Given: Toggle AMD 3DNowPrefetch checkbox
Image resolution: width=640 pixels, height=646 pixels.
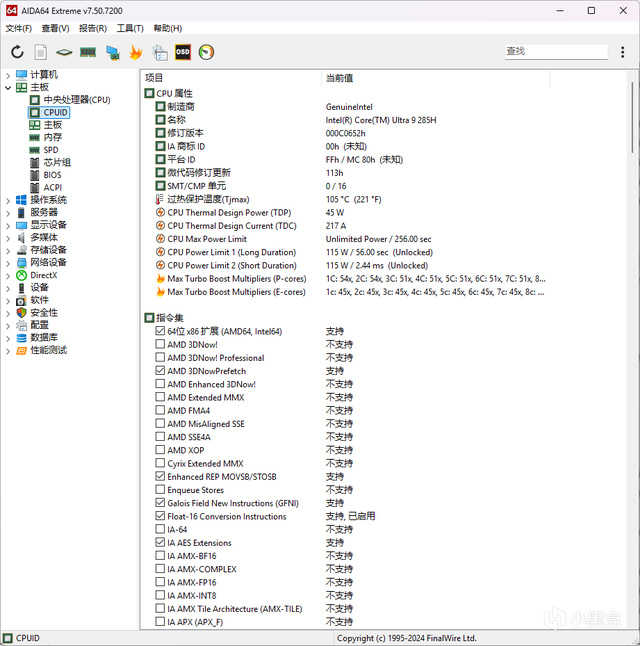Looking at the screenshot, I should (x=160, y=370).
